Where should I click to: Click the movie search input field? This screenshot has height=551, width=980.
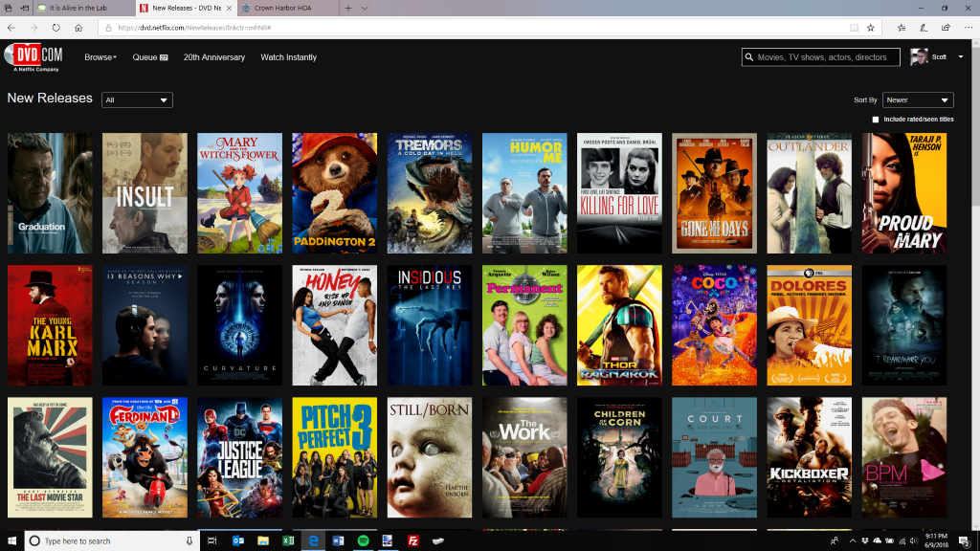point(821,56)
